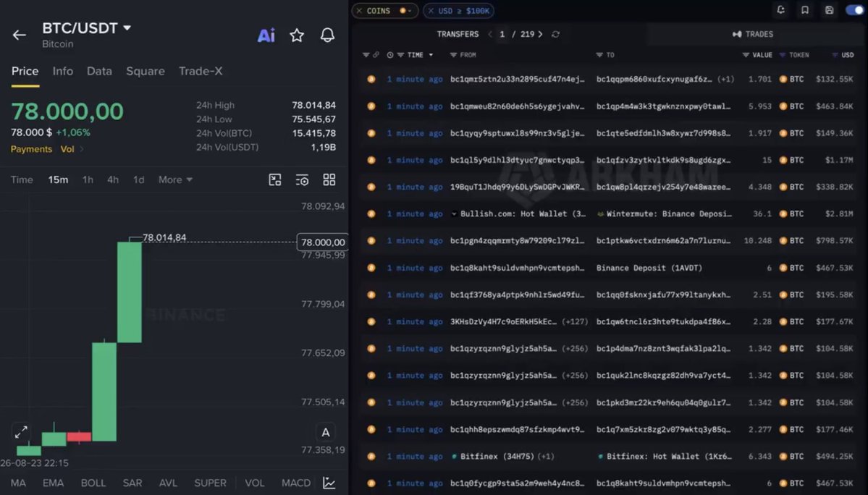Switch to the Info tab
This screenshot has height=495, width=868.
click(x=62, y=72)
